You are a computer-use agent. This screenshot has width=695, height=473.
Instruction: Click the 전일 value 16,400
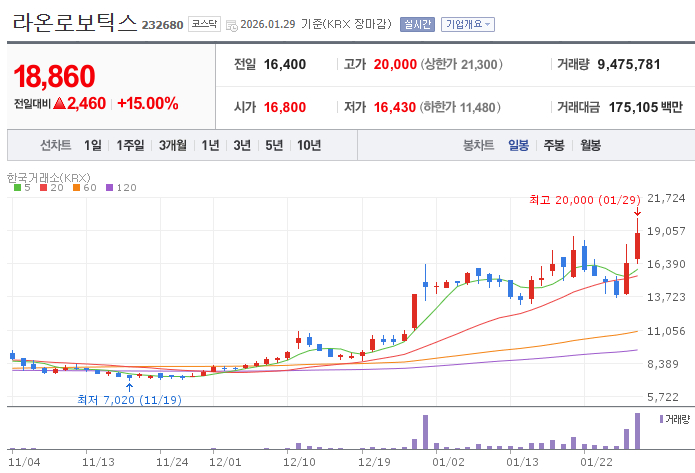(285, 64)
